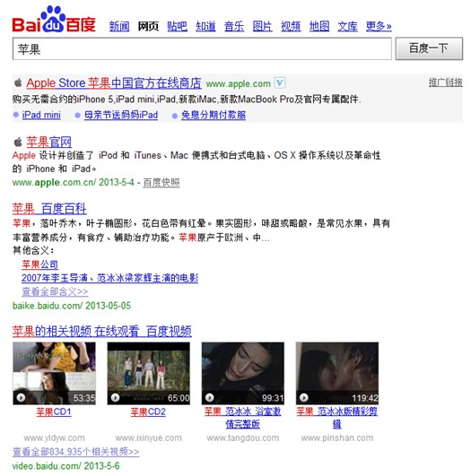This screenshot has width=471, height=476.
Task: Open the 免息分期付款服 sublink
Action: tap(214, 115)
